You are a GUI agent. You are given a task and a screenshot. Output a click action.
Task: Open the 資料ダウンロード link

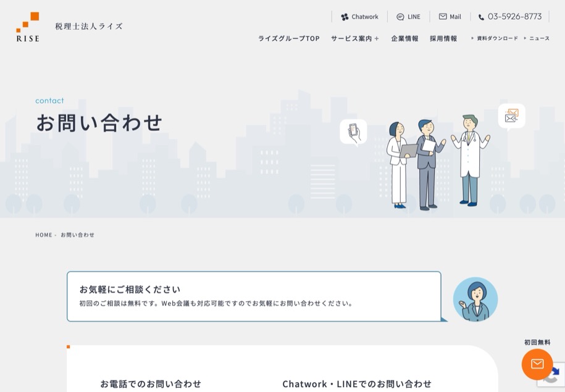[497, 38]
